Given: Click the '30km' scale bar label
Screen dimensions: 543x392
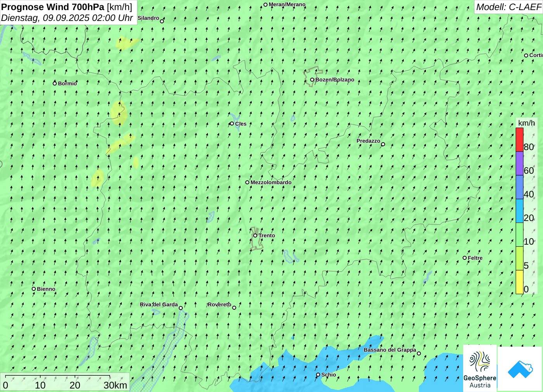Looking at the screenshot, I should [x=115, y=385].
